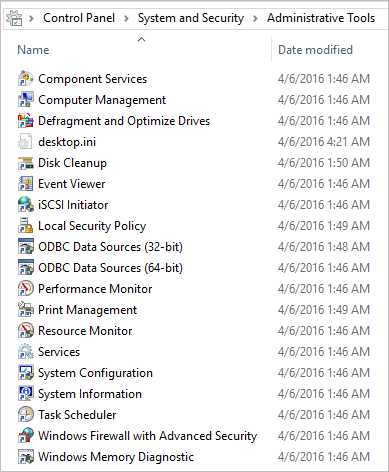Screen dimensions: 389x472
Task: Click the iSCSI Initiator icon
Action: [x=25, y=205]
